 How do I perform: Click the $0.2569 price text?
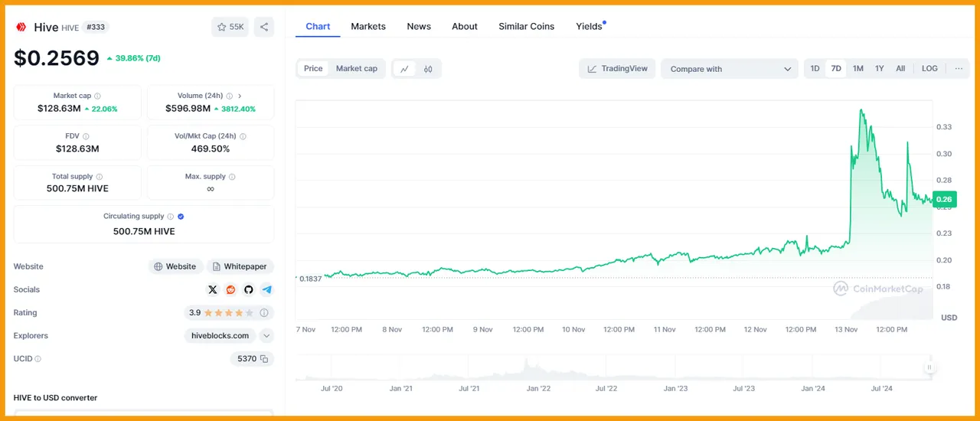(57, 58)
